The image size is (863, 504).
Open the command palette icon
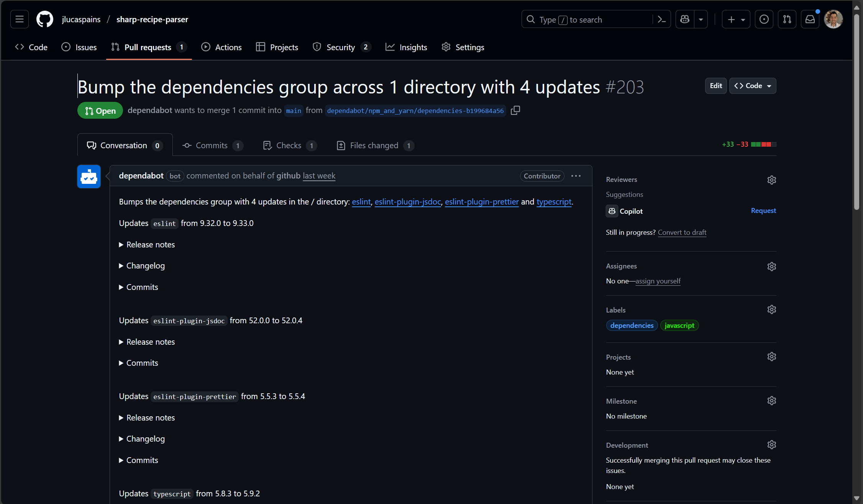pyautogui.click(x=661, y=19)
